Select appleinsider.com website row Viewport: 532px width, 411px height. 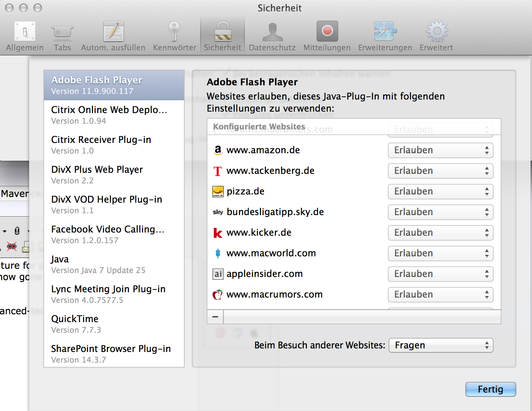click(x=354, y=274)
